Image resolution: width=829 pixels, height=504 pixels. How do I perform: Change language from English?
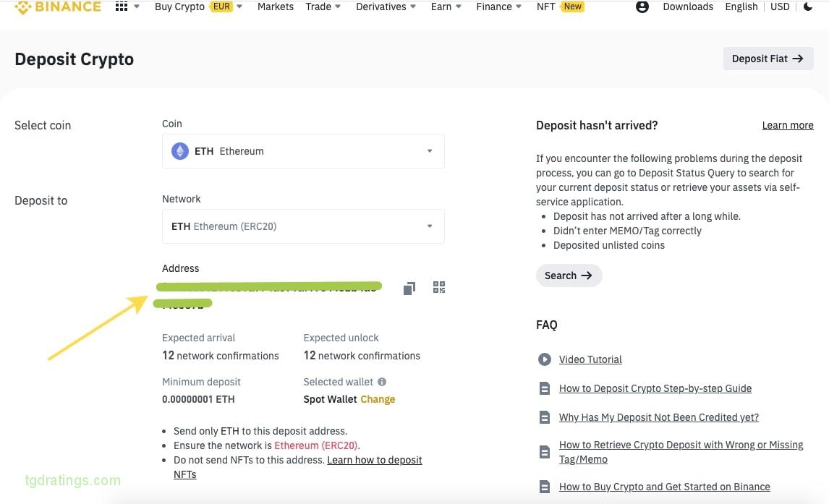741,7
